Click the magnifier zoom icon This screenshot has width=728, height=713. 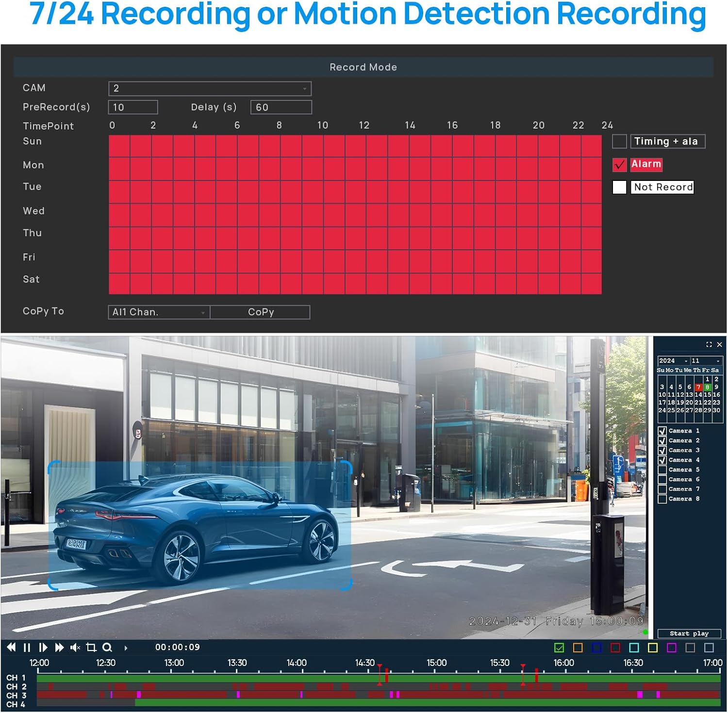pyautogui.click(x=107, y=647)
